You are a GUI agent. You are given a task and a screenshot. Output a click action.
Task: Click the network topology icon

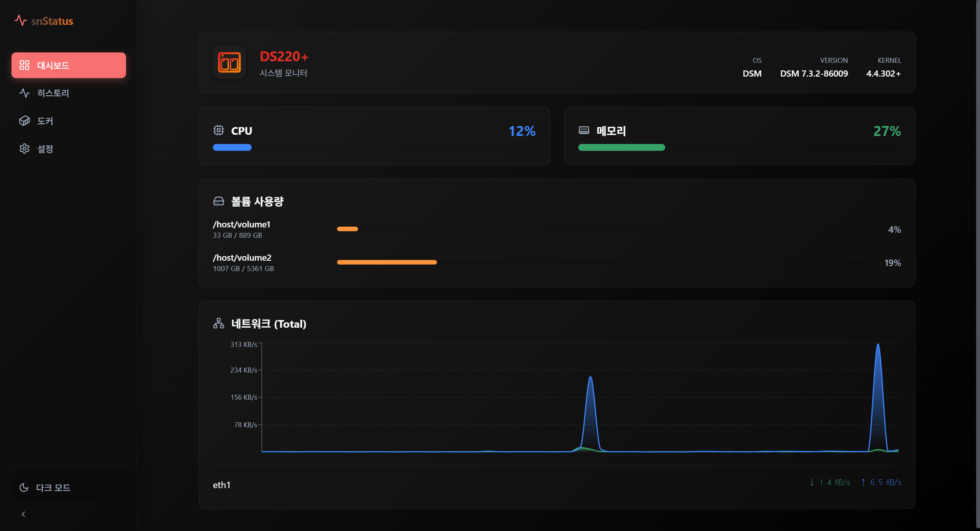pos(218,324)
